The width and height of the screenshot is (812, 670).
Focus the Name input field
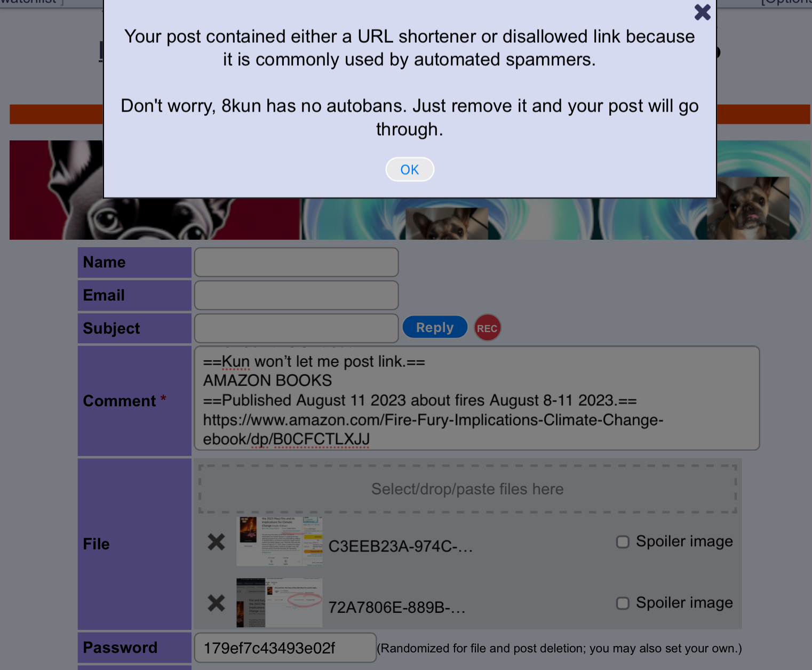coord(296,262)
